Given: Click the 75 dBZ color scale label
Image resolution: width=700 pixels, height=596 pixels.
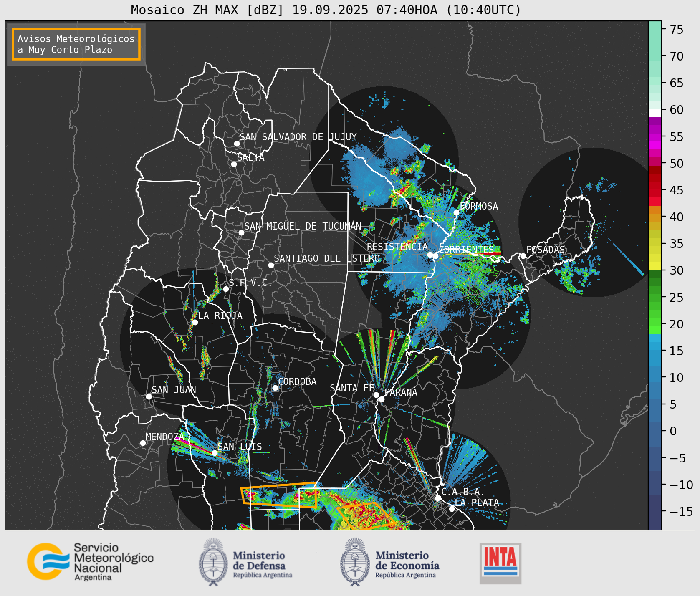Looking at the screenshot, I should tap(677, 30).
